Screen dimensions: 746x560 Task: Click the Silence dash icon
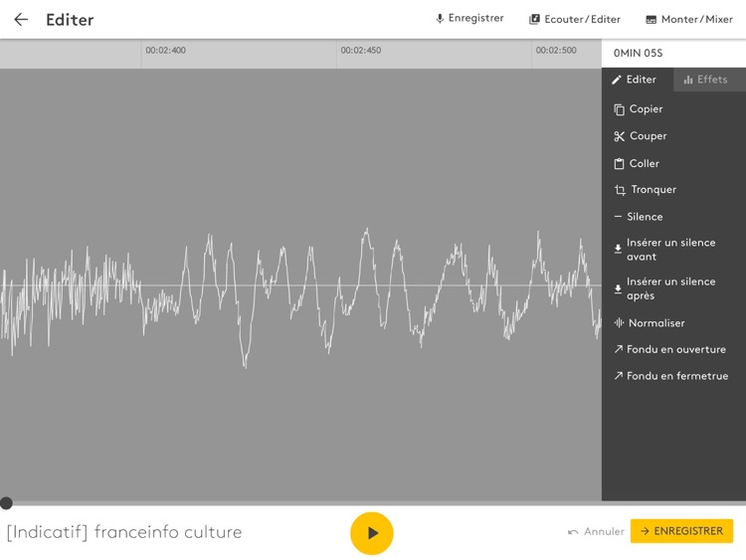(618, 217)
